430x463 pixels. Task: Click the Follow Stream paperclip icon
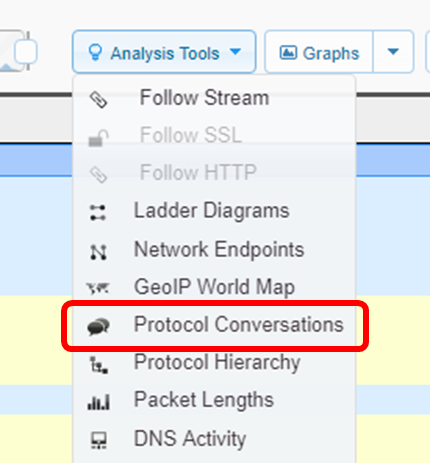(x=98, y=99)
